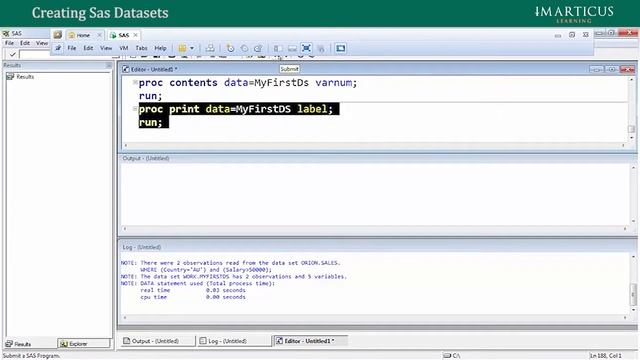Toggle VMware full screen mode icon
The image size is (640, 360).
306,48
